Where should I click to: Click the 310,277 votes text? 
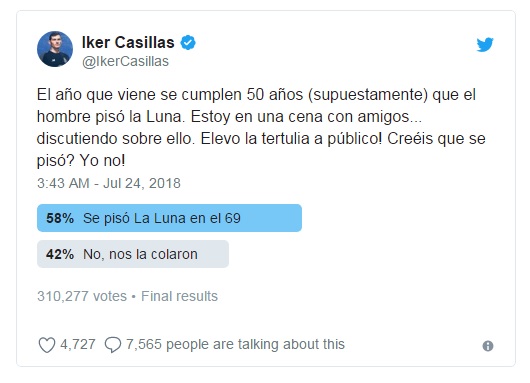click(82, 296)
